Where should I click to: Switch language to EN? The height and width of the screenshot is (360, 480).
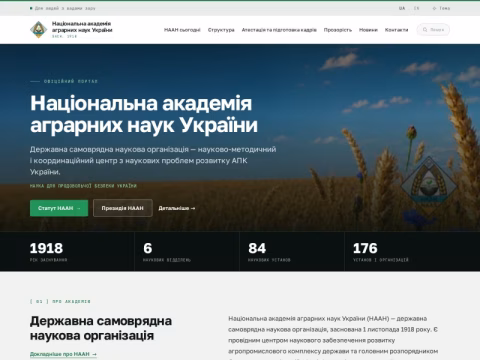417,8
